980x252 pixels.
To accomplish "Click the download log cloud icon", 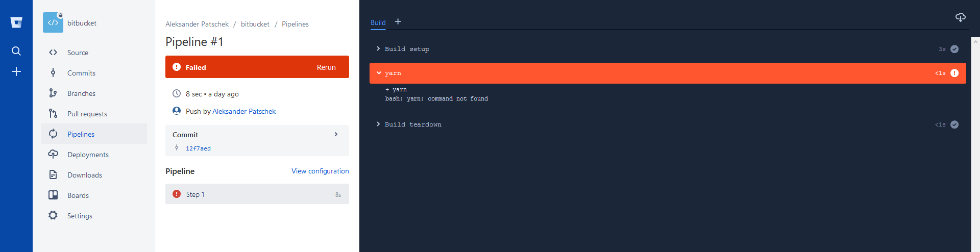I will (960, 18).
